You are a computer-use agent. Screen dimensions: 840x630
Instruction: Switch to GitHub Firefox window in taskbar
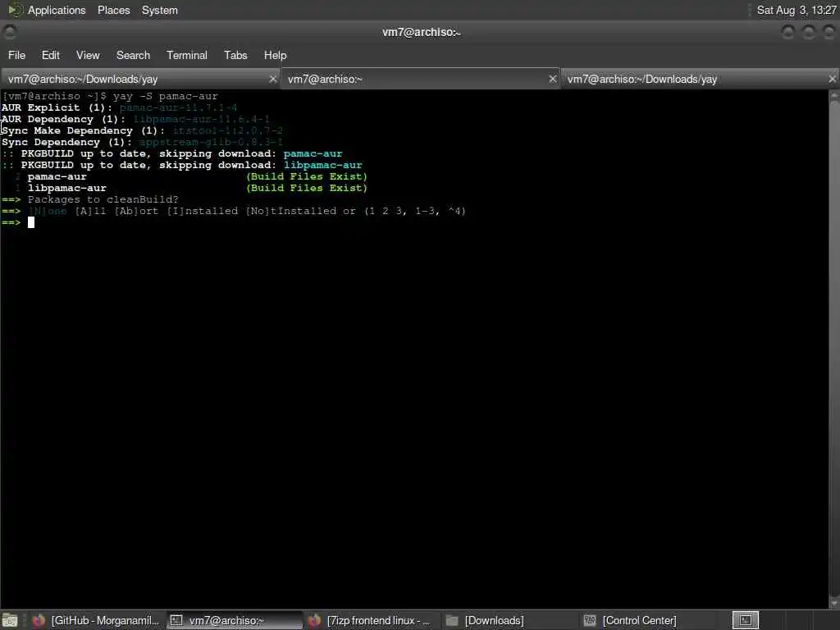97,620
